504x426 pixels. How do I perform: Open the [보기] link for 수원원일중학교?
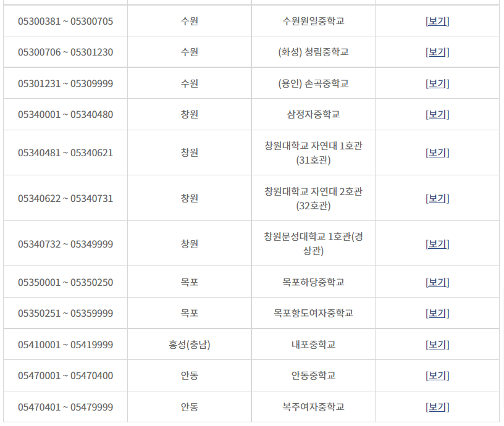click(x=438, y=21)
